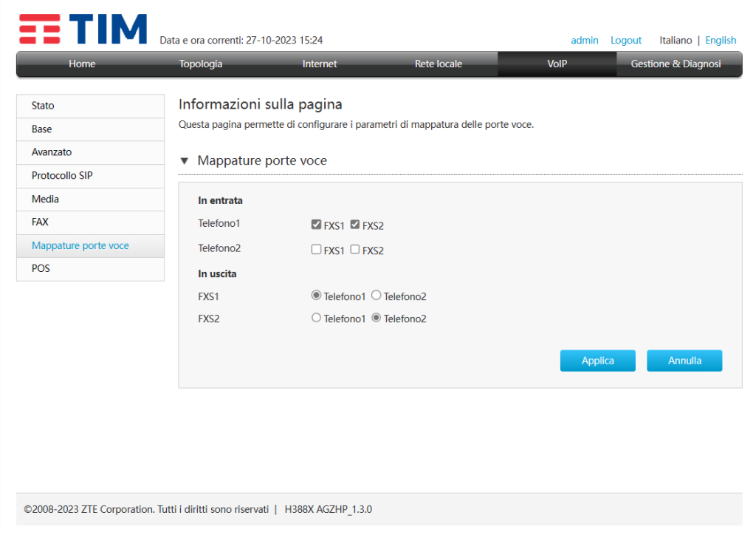Click the FXS2 row label under In uscita
756x535 pixels.
coord(209,319)
